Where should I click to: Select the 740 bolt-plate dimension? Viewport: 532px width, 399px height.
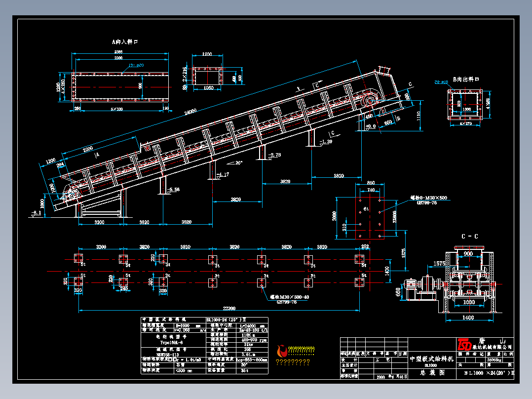pyautogui.click(x=371, y=190)
